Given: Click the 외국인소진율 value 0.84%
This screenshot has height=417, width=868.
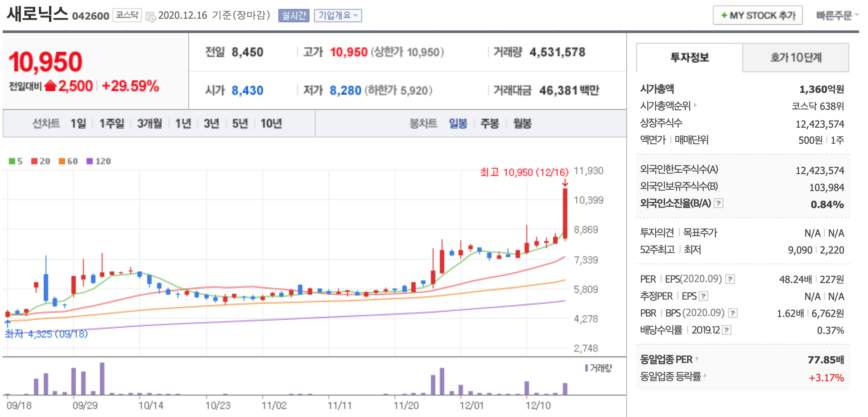Looking at the screenshot, I should (827, 204).
